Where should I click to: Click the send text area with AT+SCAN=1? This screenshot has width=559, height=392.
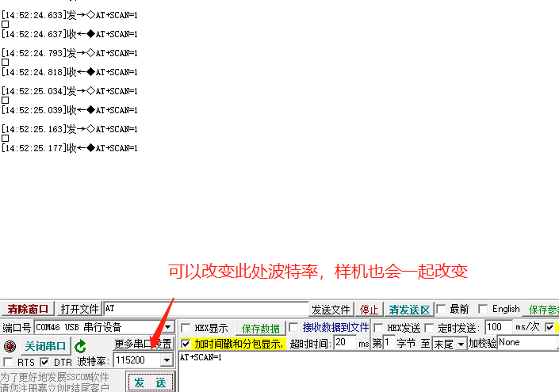pyautogui.click(x=369, y=372)
